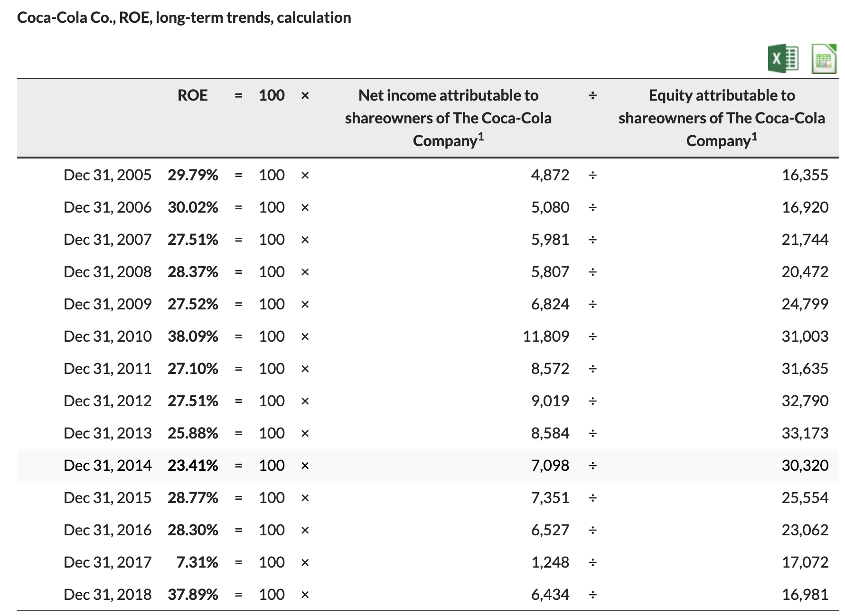
Task: Click equity value 31,635
Action: point(805,369)
